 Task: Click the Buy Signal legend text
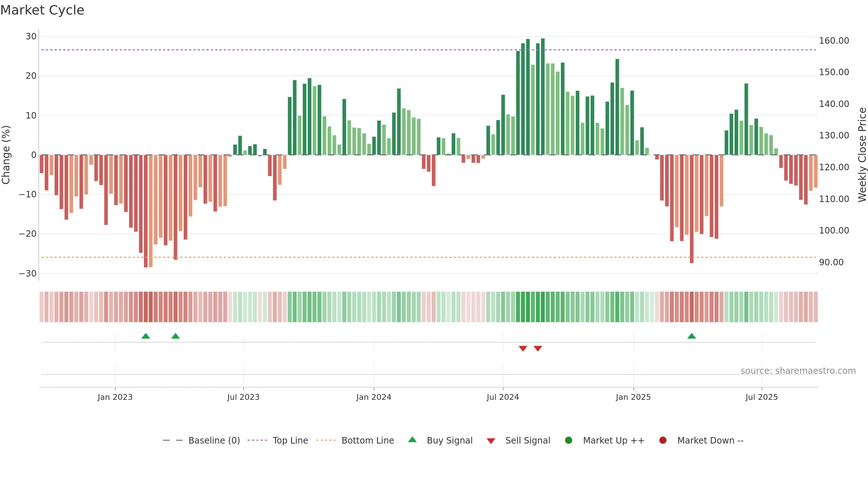pyautogui.click(x=450, y=440)
